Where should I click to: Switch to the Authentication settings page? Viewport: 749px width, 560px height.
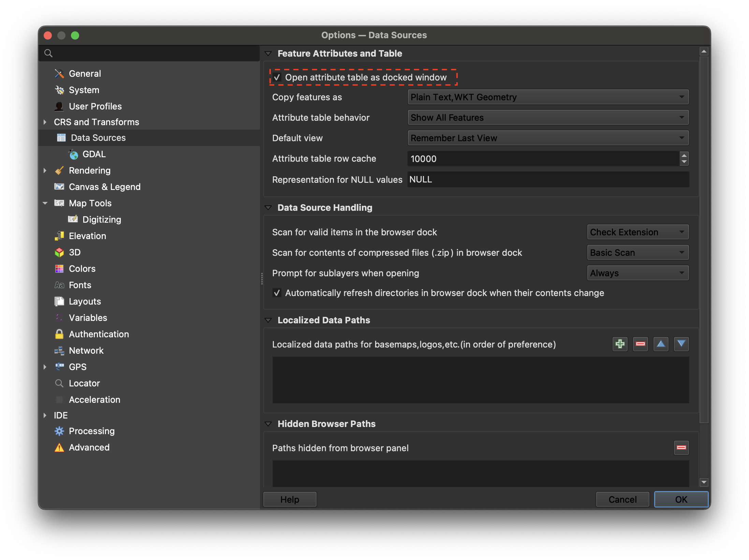tap(99, 334)
